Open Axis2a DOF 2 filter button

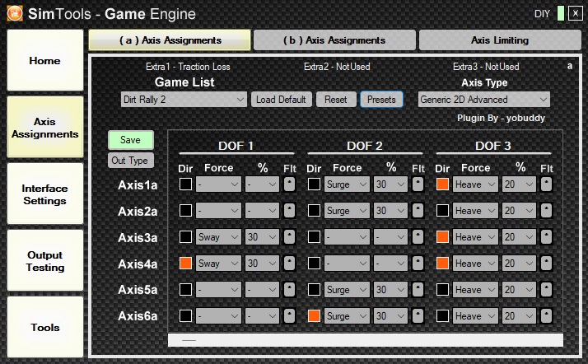point(418,210)
